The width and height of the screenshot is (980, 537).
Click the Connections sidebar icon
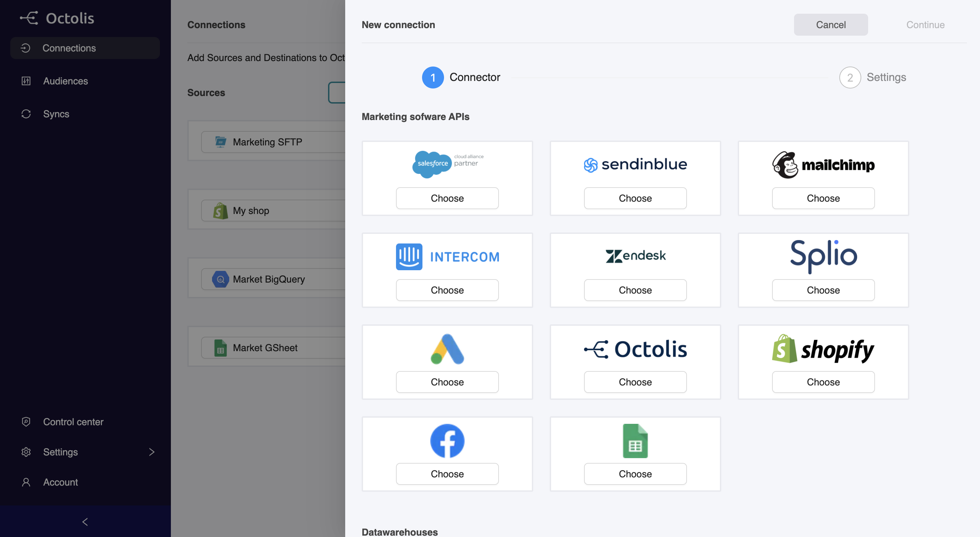[x=25, y=48]
